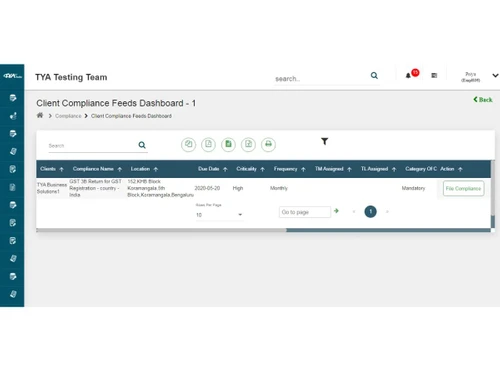Viewport: 500px width, 375px height.
Task: Open the Rows Per Page dropdown
Action: pos(219,215)
